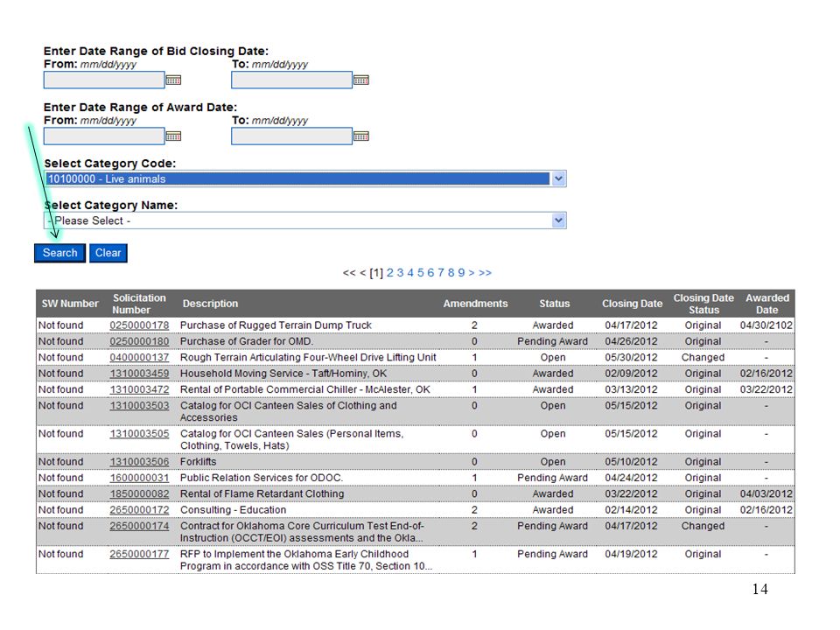Select 'Forklifts' description cell
The height and width of the screenshot is (630, 840).
pyautogui.click(x=199, y=462)
